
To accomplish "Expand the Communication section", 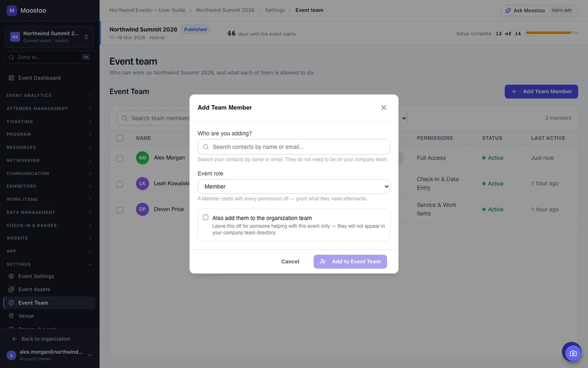I will (49, 174).
